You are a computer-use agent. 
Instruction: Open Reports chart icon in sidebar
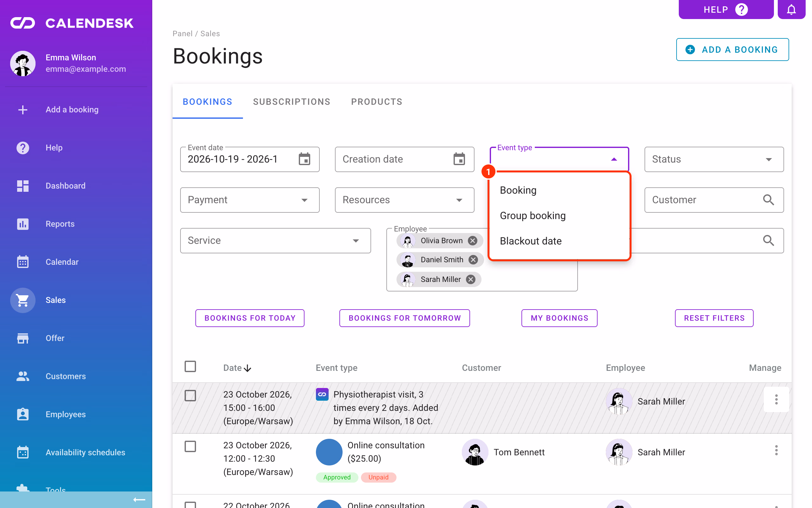[23, 224]
